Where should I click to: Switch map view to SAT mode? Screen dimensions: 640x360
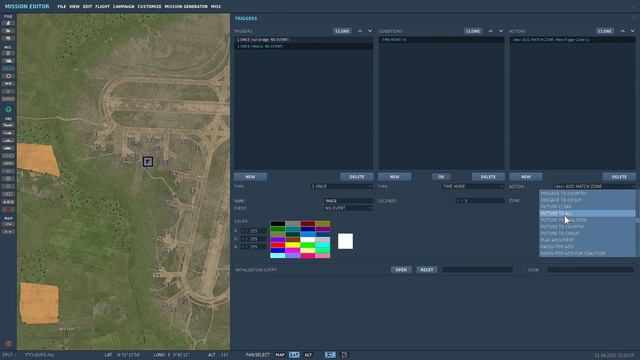click(294, 355)
